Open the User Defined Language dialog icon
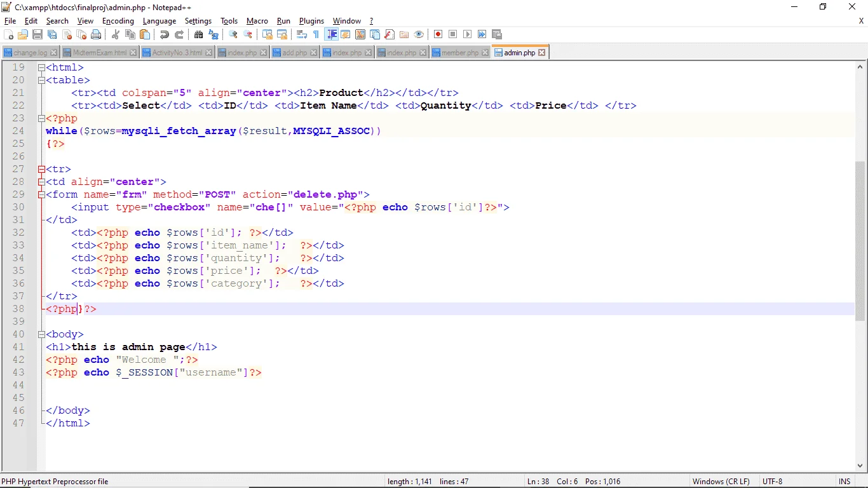Image resolution: width=868 pixels, height=488 pixels. (346, 34)
